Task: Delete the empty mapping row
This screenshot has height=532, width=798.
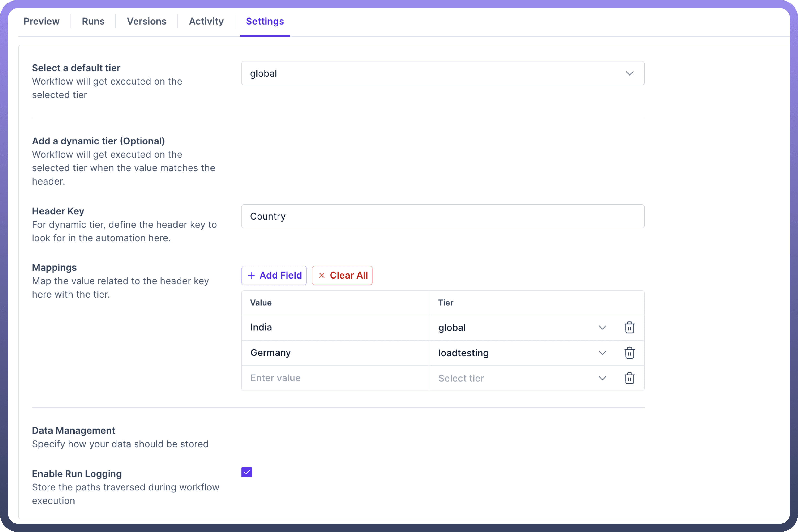Action: [629, 378]
